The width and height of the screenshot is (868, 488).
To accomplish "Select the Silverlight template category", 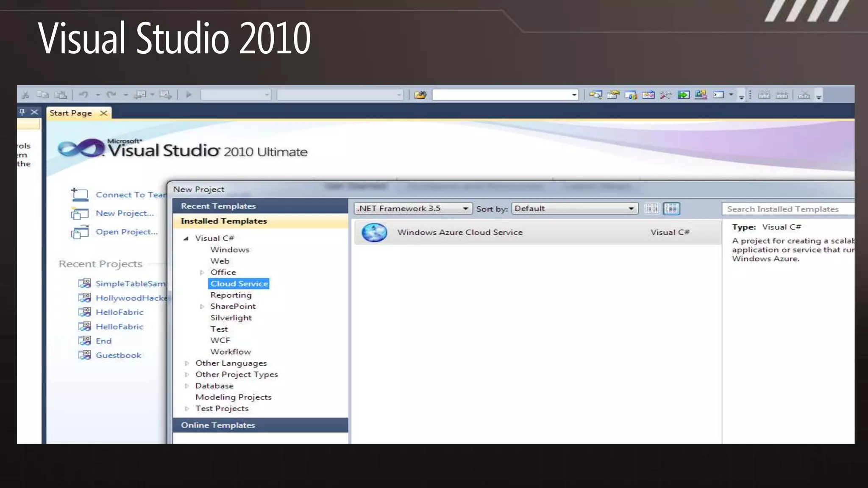I will [231, 318].
